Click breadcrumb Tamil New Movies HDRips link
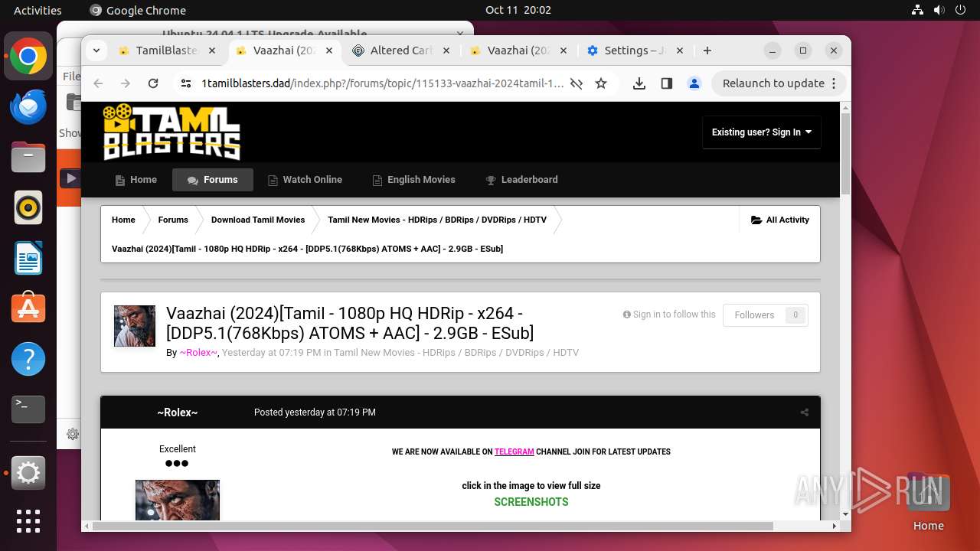Image resolution: width=980 pixels, height=551 pixels. (x=437, y=220)
